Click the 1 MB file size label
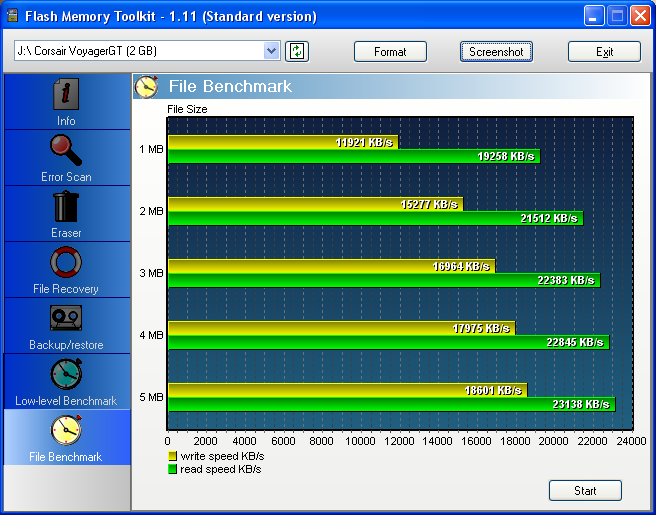 [x=151, y=149]
